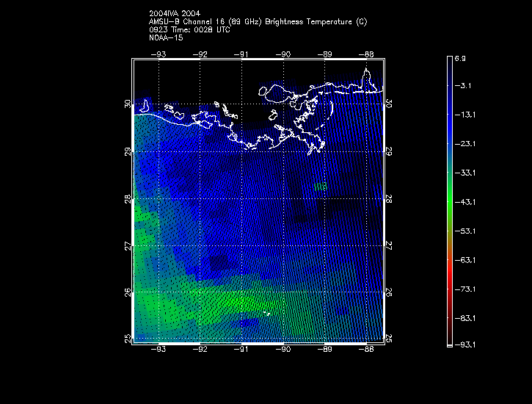Viewport: 532px width, 404px height.
Task: Click the -83.1 colorbar label
Action: pos(464,319)
